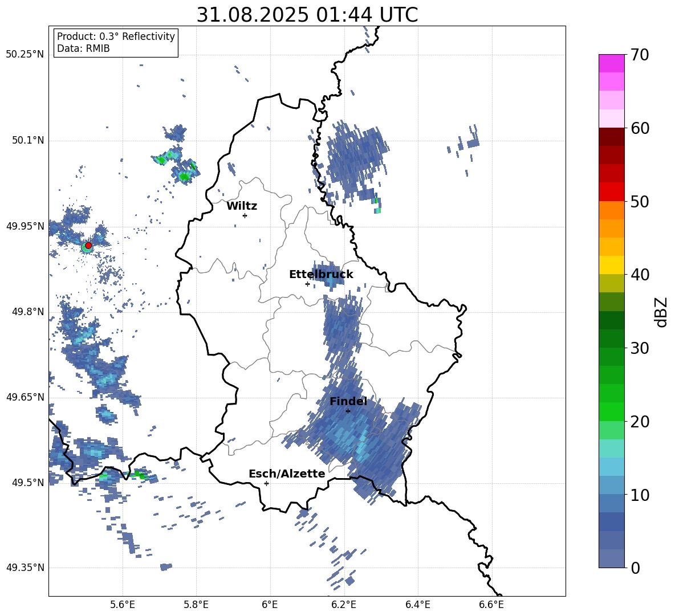Click the dark red 60 dBZ color band
Image resolution: width=675 pixels, height=616 pixels.
coord(611,137)
